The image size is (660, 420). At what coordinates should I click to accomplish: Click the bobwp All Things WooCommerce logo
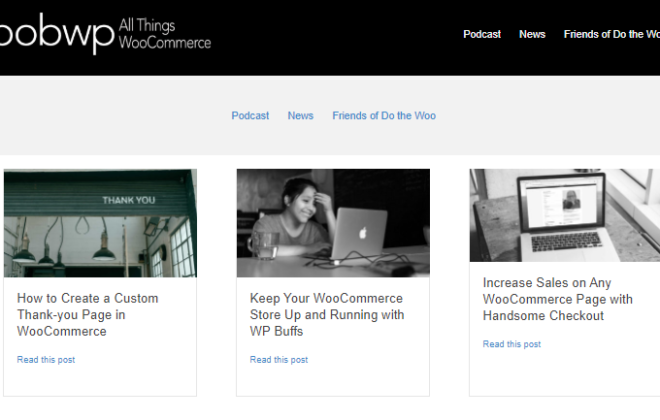point(105,34)
